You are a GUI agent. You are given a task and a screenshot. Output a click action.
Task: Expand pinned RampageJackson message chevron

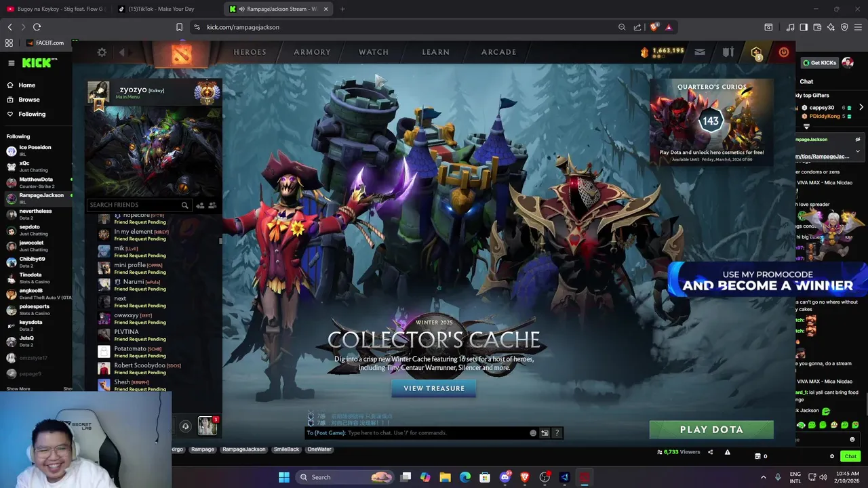pyautogui.click(x=858, y=151)
